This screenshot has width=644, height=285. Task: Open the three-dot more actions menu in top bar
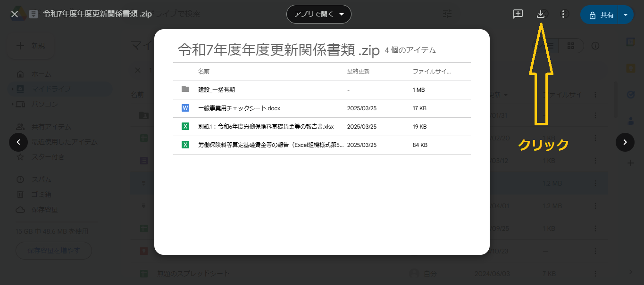pos(563,14)
